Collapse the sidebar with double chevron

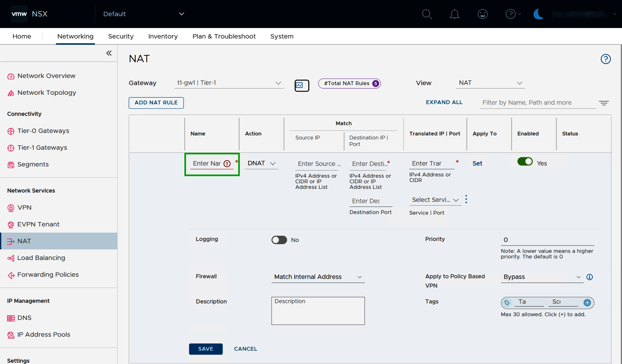click(109, 53)
